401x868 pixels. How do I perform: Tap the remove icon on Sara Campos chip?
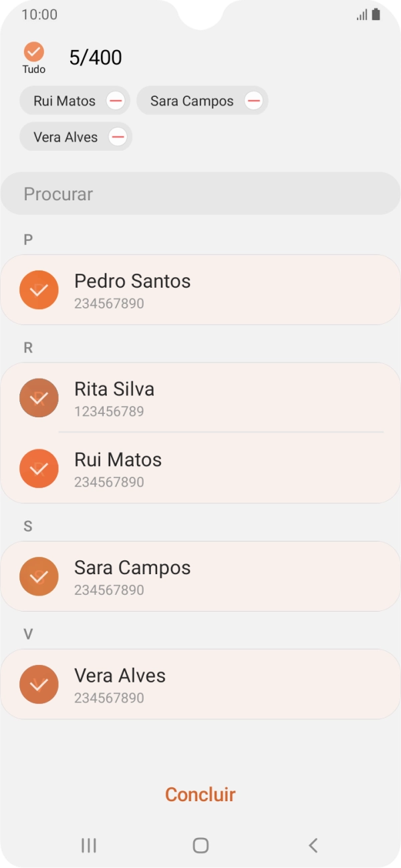(253, 100)
